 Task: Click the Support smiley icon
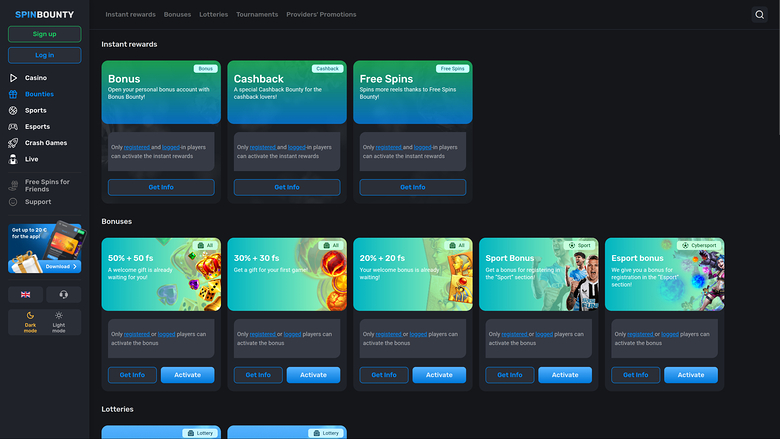13,202
